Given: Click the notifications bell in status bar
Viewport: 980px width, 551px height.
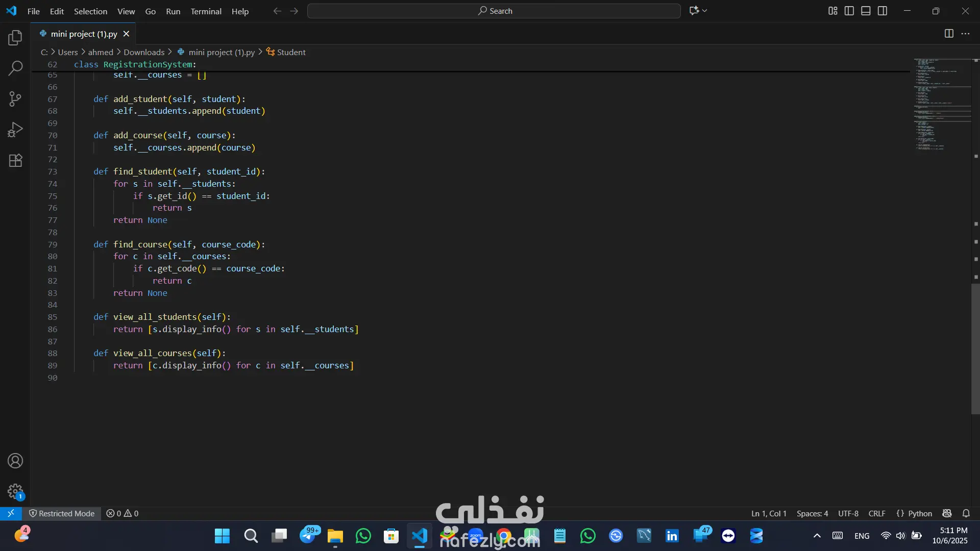Looking at the screenshot, I should tap(966, 513).
